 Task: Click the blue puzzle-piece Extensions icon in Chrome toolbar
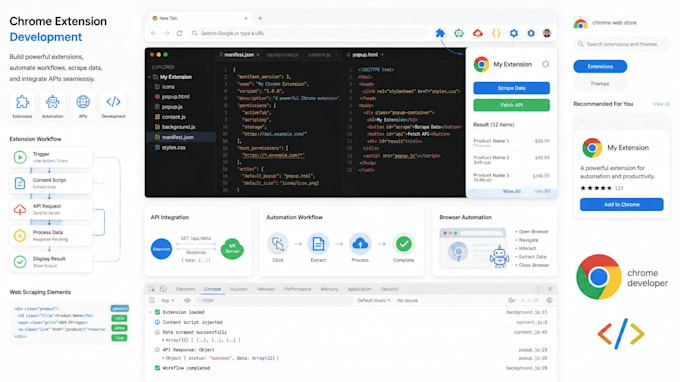[x=440, y=33]
